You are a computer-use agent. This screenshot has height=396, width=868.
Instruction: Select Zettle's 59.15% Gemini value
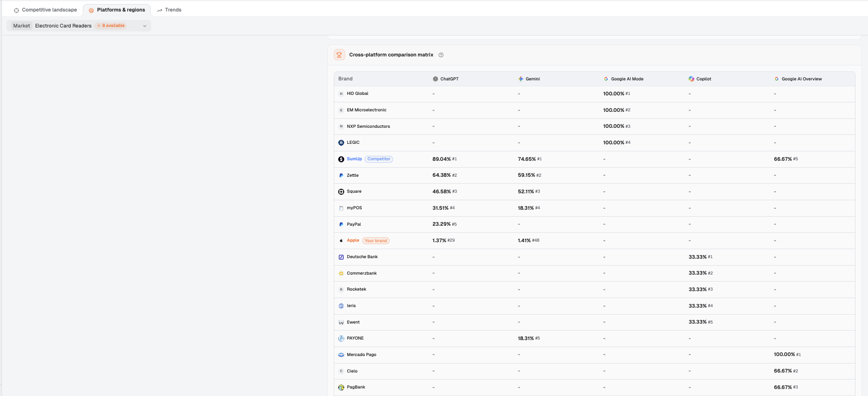526,175
